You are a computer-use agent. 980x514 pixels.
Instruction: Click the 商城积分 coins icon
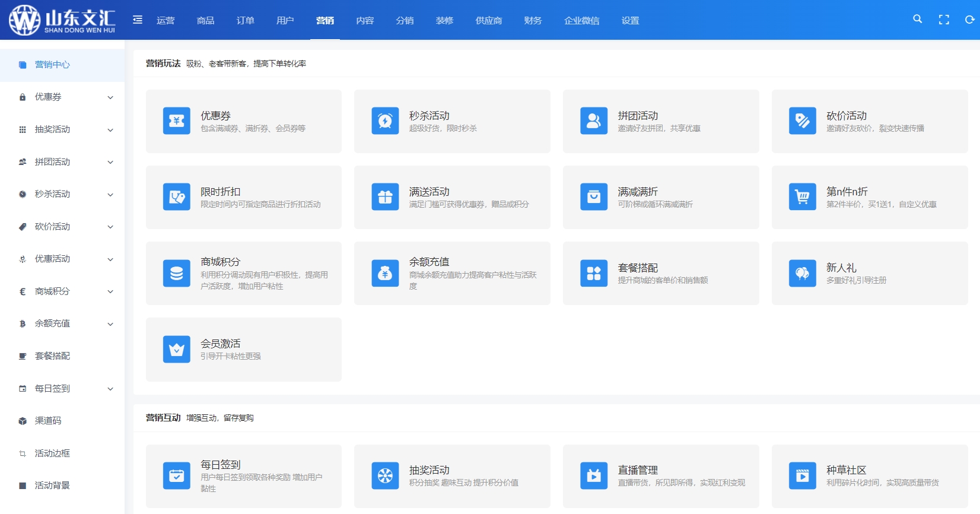tap(177, 273)
